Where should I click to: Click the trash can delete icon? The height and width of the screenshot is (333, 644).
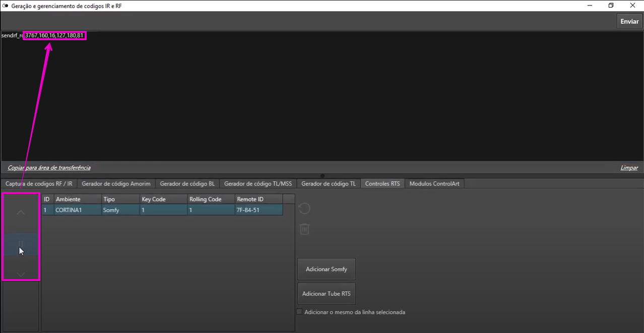(x=304, y=229)
